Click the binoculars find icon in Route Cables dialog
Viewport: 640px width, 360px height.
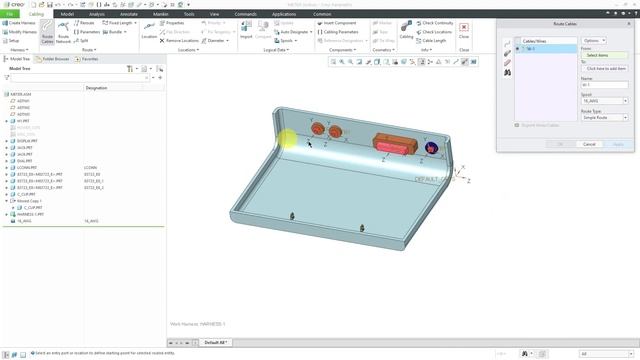(x=507, y=73)
